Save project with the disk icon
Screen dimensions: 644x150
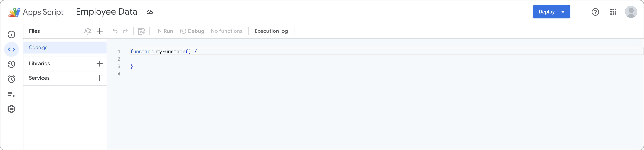coord(141,31)
